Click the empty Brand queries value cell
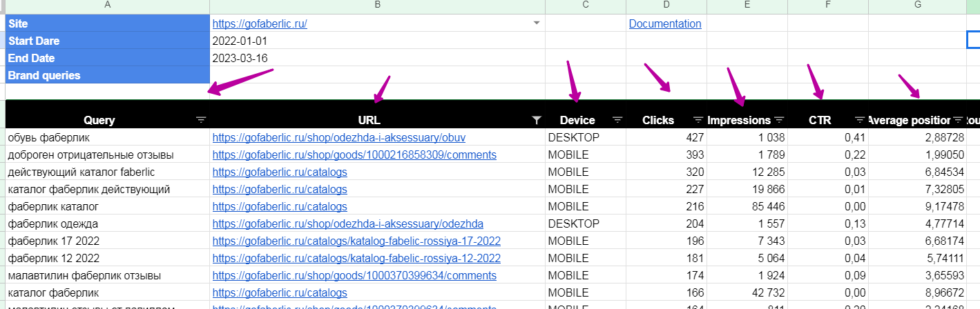The width and height of the screenshot is (980, 309). (377, 75)
